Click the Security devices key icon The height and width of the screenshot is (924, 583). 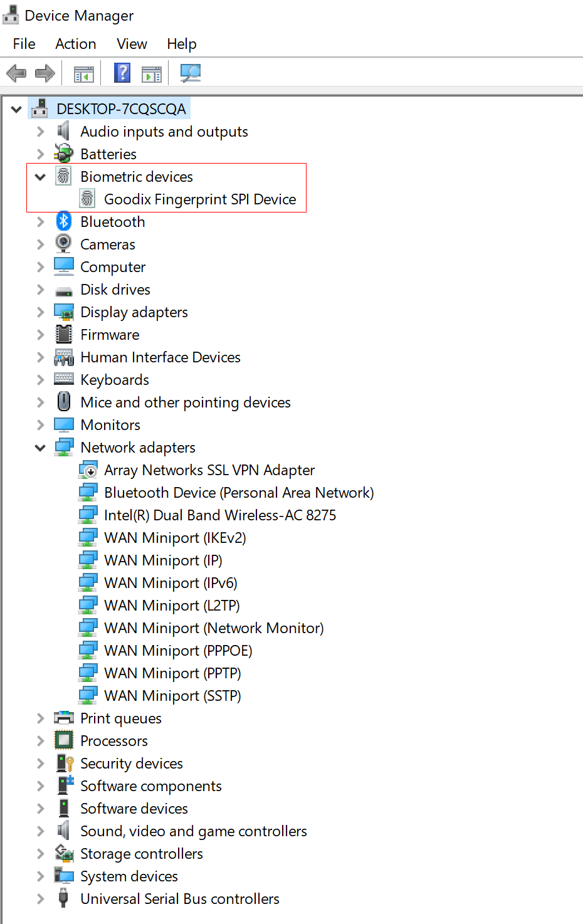[65, 763]
